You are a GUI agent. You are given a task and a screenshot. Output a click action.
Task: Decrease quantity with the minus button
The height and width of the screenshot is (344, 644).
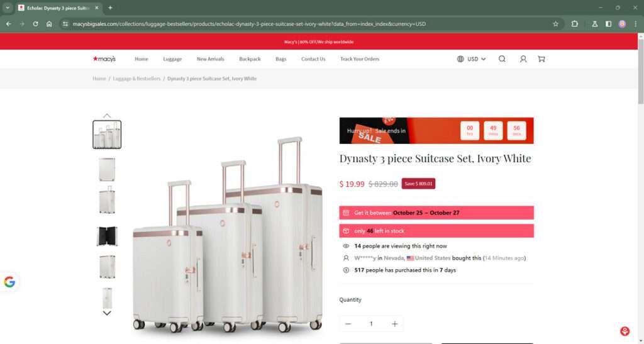click(348, 324)
